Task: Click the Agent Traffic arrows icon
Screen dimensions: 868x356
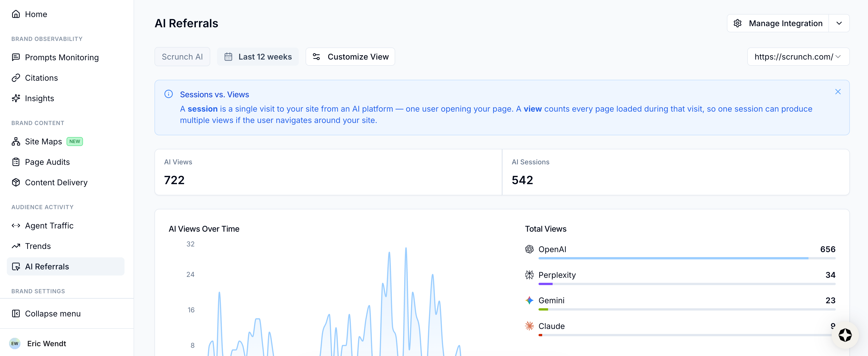Action: point(16,226)
